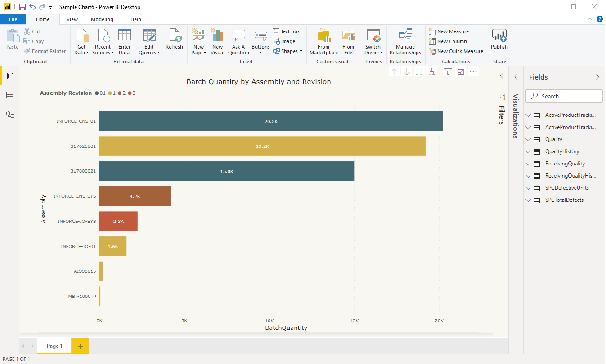Click the New Measure button
606x364 pixels.
[x=449, y=31]
